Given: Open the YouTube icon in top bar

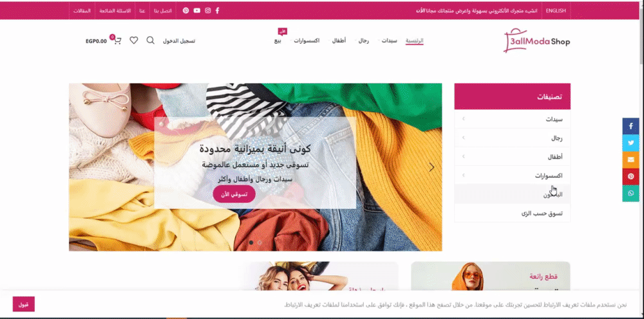Looking at the screenshot, I should [x=197, y=11].
